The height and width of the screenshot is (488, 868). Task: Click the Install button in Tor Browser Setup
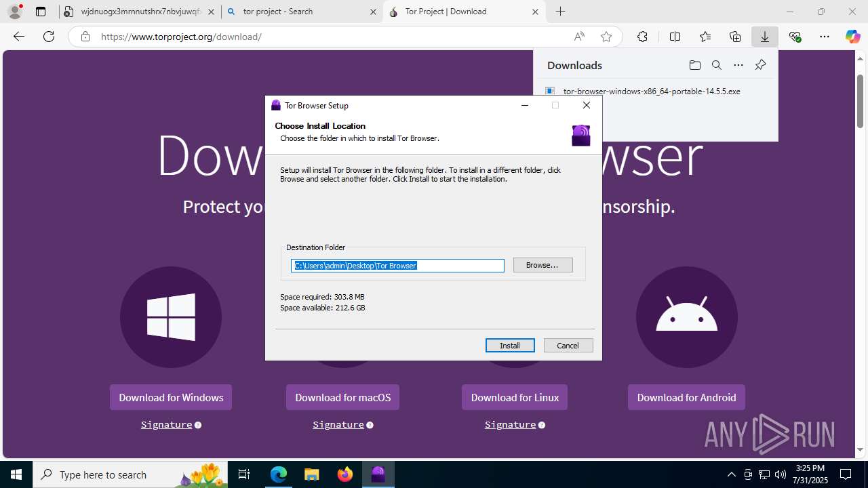pos(510,346)
